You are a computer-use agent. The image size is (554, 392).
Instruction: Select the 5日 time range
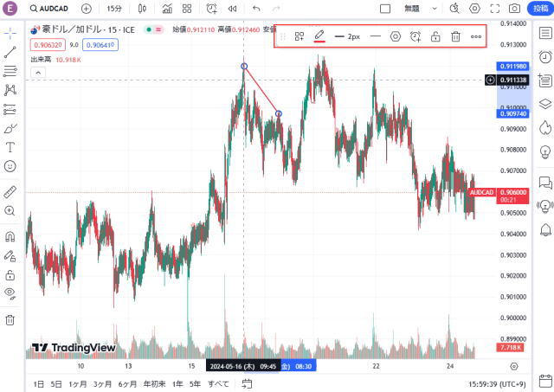(56, 384)
